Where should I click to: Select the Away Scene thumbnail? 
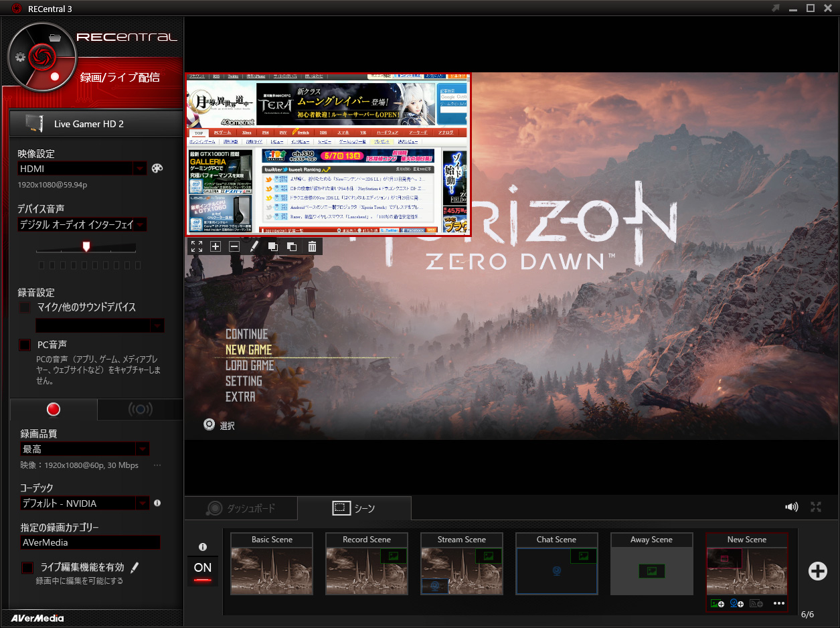pyautogui.click(x=652, y=564)
